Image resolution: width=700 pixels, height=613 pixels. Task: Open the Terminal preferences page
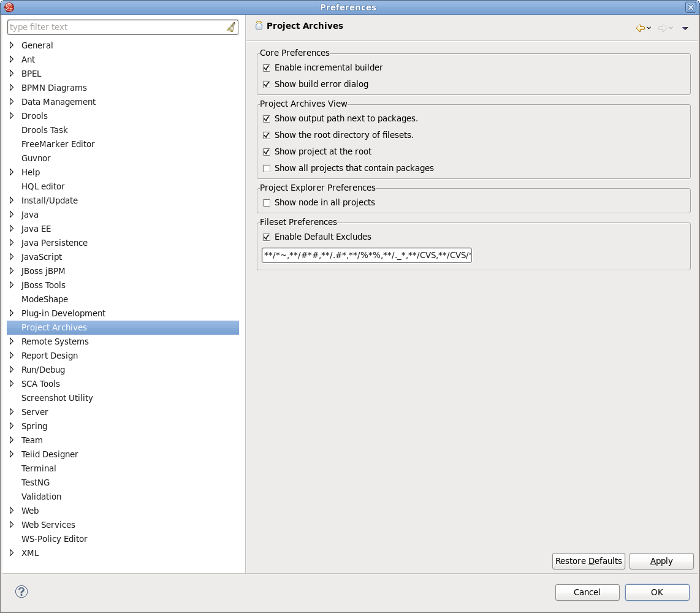(39, 468)
